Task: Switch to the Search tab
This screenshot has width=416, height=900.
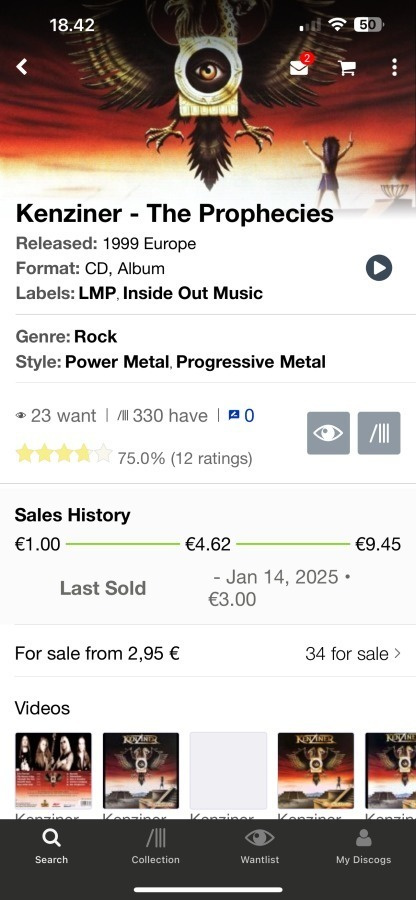Action: coord(52,847)
